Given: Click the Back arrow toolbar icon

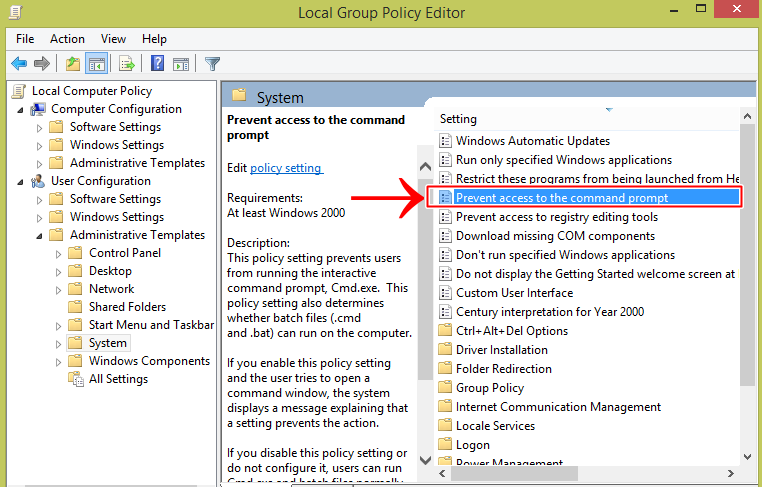Looking at the screenshot, I should coord(19,64).
